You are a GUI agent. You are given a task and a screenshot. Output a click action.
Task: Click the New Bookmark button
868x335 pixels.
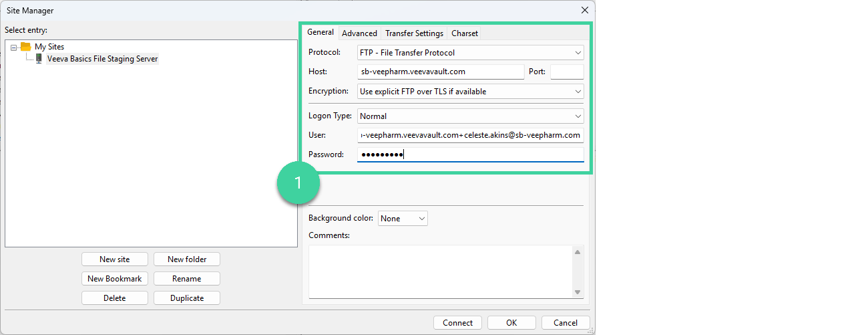pyautogui.click(x=115, y=279)
